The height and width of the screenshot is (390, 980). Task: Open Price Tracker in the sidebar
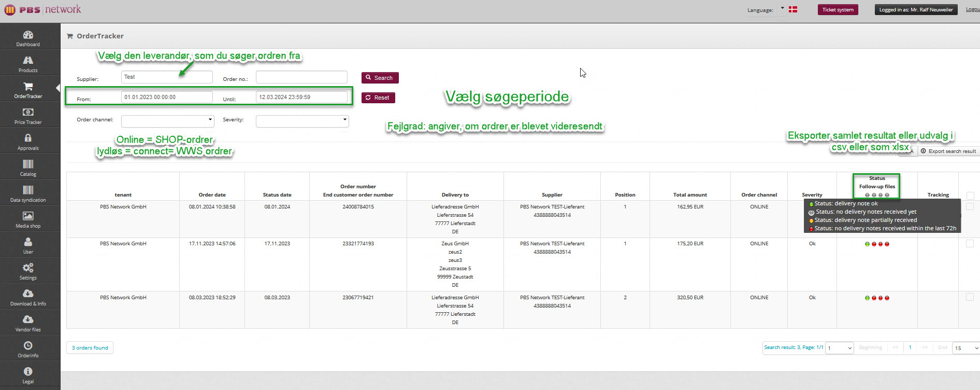pyautogui.click(x=28, y=116)
